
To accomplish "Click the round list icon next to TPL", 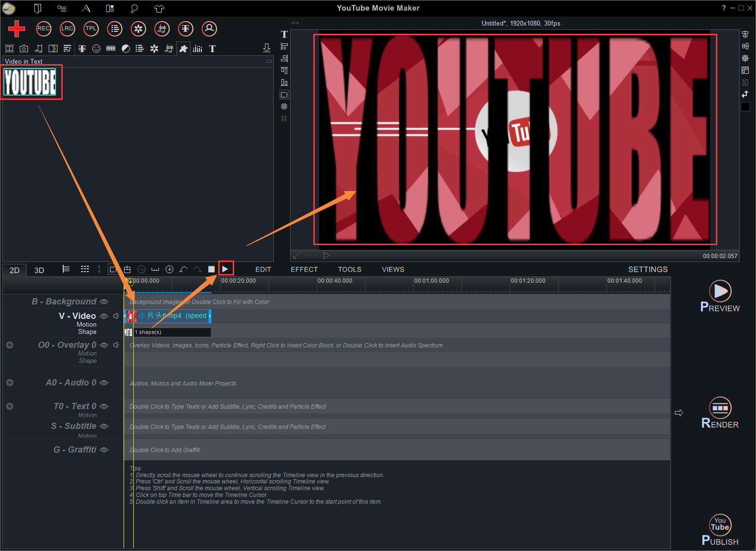I will click(115, 28).
